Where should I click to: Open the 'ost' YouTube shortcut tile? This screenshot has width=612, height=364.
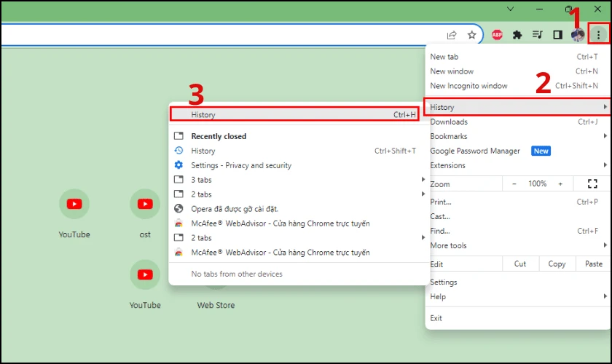tap(145, 204)
